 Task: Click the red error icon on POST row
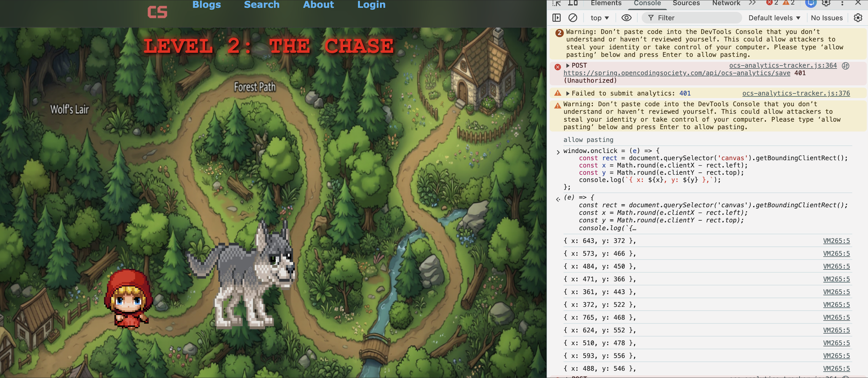(x=558, y=67)
